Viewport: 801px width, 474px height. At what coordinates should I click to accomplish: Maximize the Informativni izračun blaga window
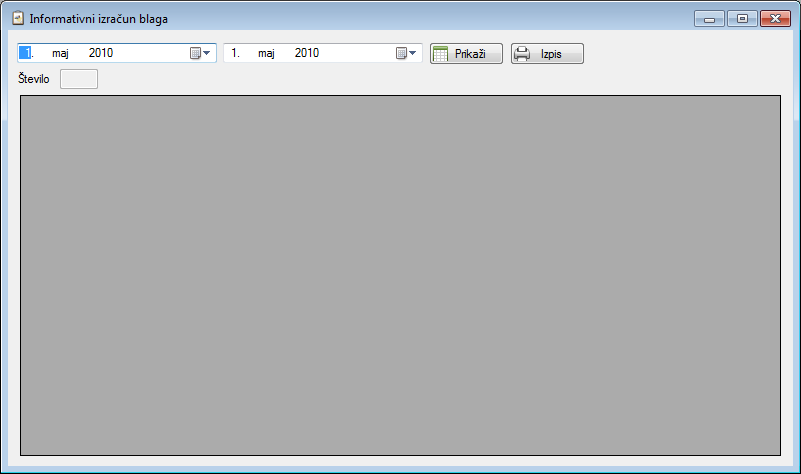(742, 19)
